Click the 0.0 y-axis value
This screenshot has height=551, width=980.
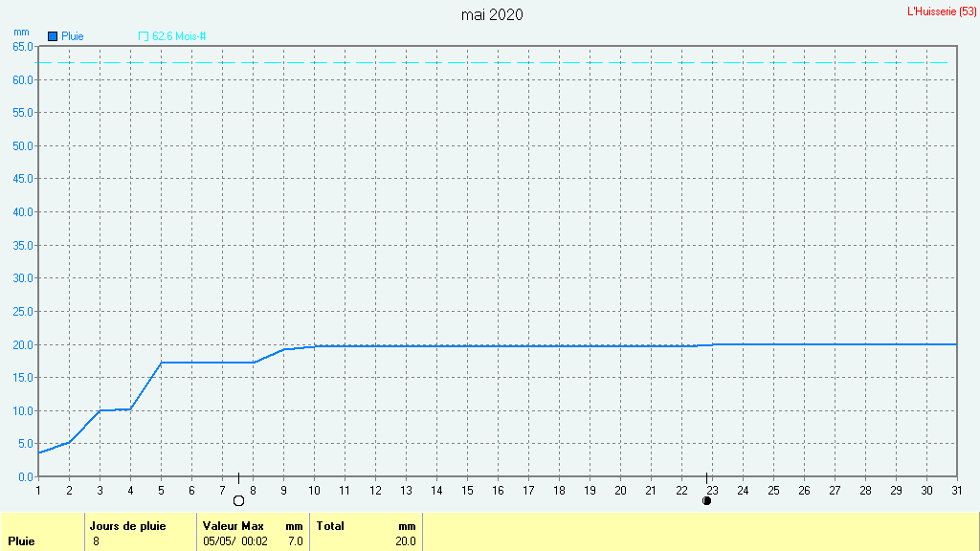pyautogui.click(x=26, y=477)
